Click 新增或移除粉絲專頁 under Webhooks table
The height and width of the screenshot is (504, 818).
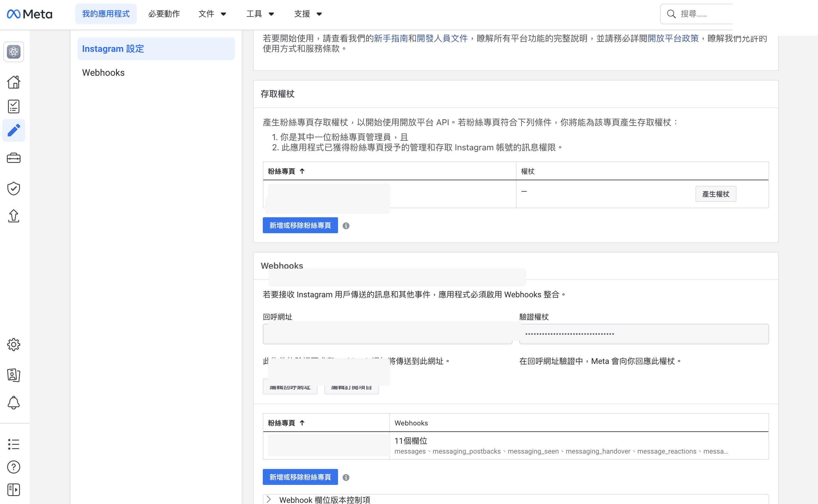point(300,477)
